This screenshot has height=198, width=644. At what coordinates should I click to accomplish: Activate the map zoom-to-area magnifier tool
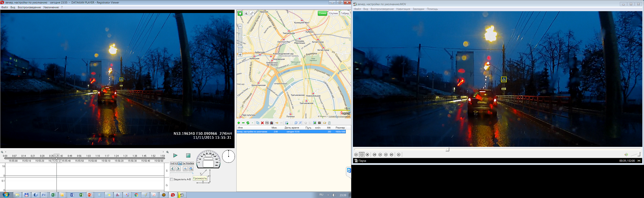(x=246, y=13)
